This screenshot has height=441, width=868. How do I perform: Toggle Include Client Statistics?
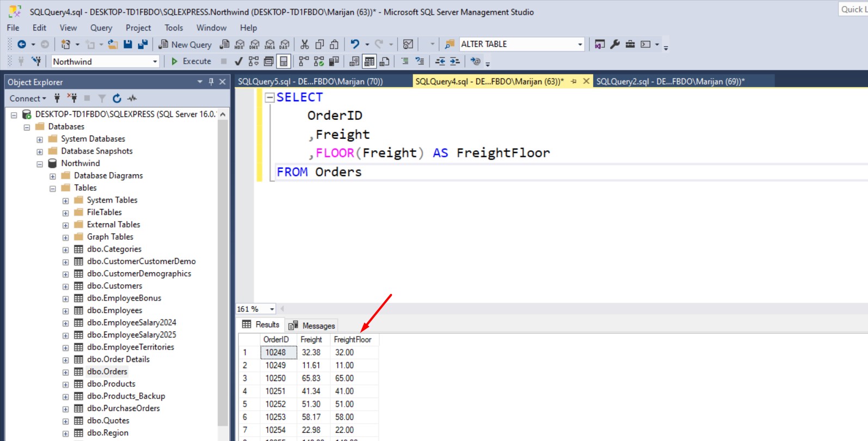click(x=334, y=62)
